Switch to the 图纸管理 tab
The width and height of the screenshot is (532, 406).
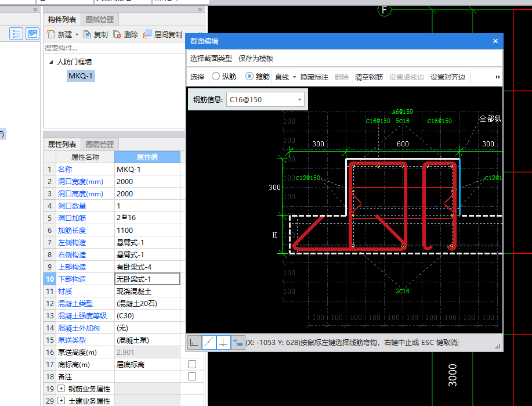[100, 20]
